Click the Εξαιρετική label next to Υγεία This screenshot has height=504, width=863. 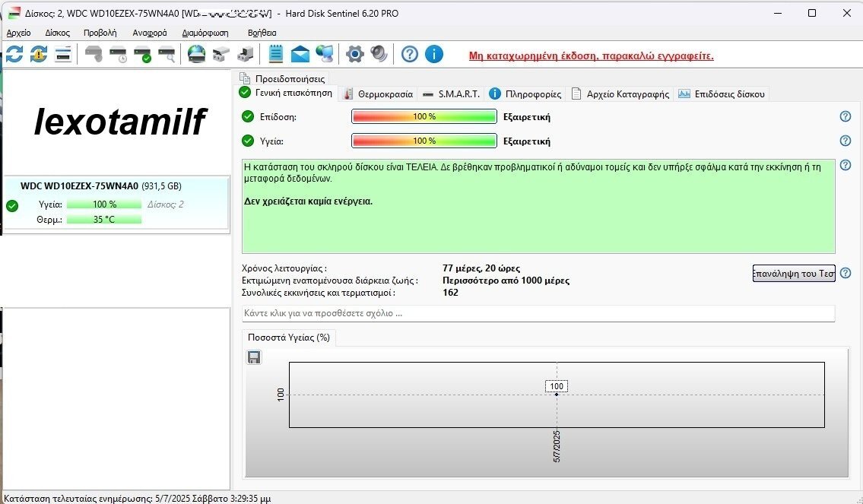[x=527, y=141]
